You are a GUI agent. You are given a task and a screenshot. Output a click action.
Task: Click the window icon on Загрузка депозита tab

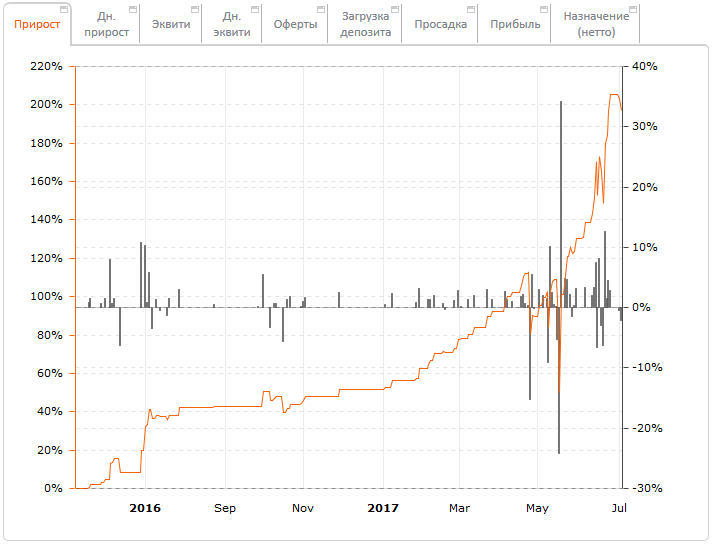pos(395,9)
